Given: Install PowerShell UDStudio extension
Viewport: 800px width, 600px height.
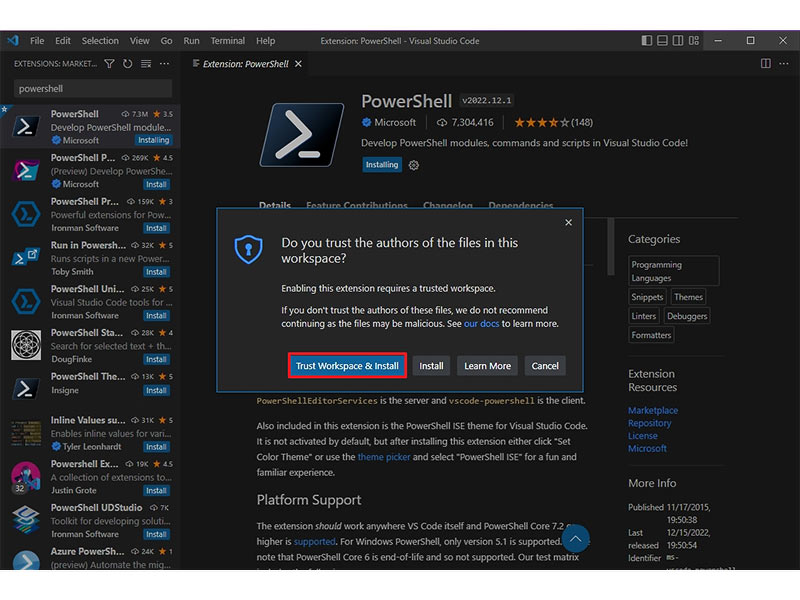Looking at the screenshot, I should tap(156, 535).
